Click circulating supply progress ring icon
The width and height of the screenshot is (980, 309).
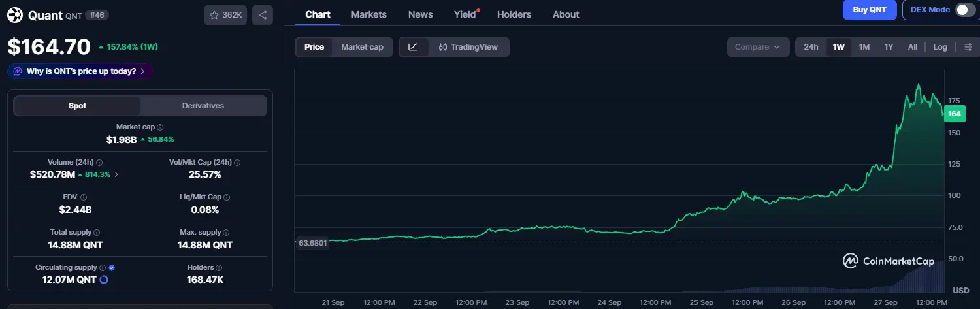(103, 280)
